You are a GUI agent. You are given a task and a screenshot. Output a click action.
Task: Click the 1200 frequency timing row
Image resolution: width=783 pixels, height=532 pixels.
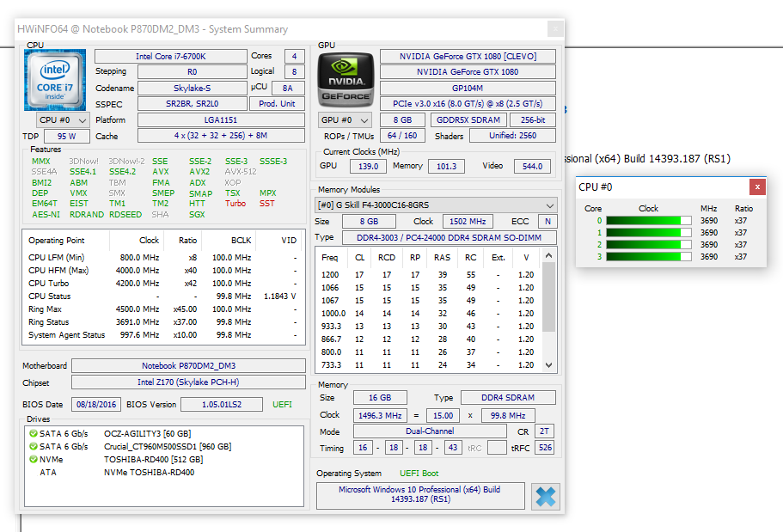(430, 275)
